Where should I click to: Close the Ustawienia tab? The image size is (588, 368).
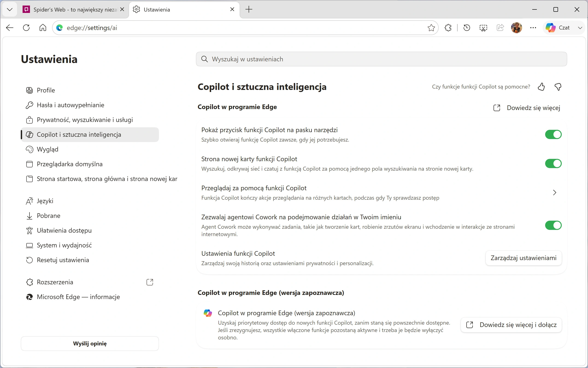pos(232,9)
